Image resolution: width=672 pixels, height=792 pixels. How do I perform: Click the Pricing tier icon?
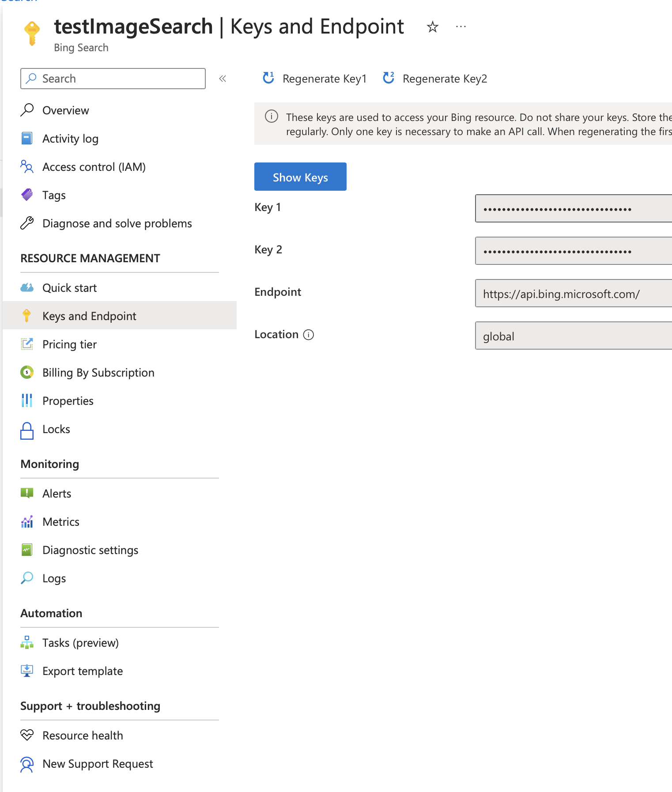27,344
